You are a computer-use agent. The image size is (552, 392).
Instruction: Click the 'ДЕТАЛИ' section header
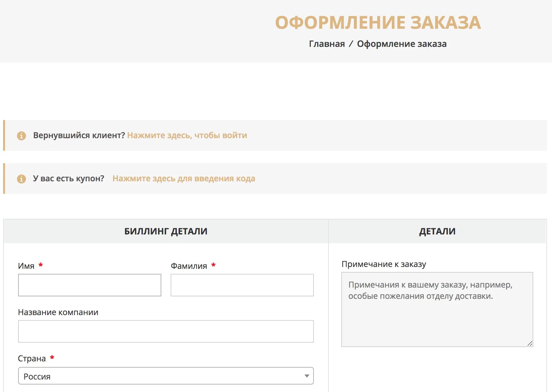point(437,231)
